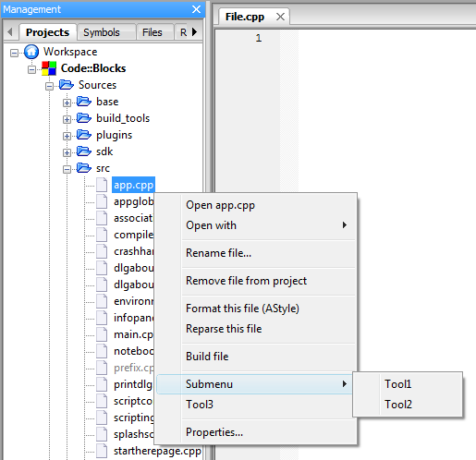Select the greyed prefix.cp file row
476x460 pixels.
coord(134,368)
